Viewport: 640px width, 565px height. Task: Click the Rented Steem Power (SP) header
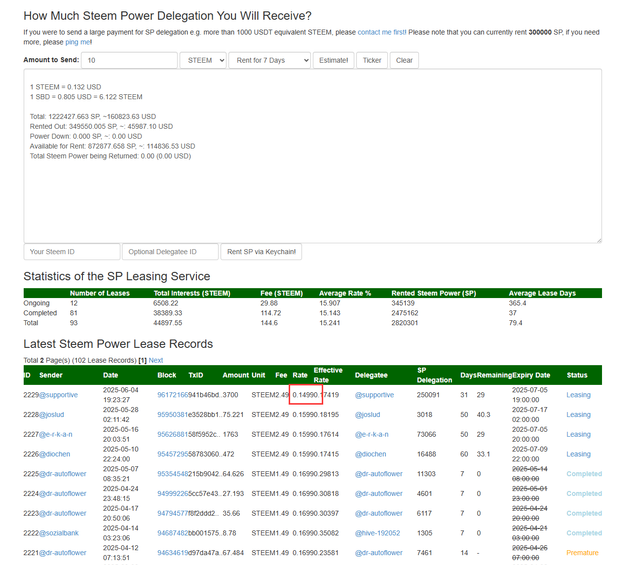pyautogui.click(x=434, y=293)
